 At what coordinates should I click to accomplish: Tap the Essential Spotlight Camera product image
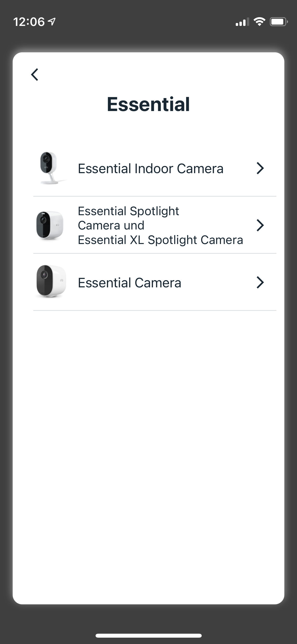(50, 225)
